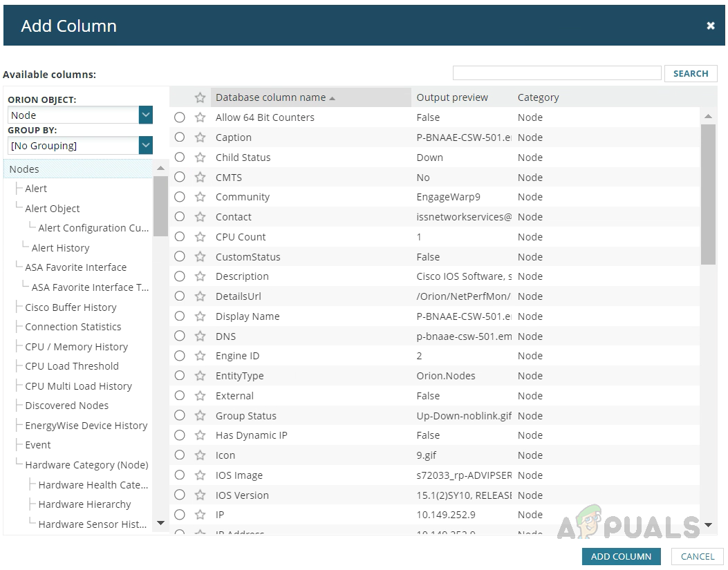Close the Add Column dialog
The width and height of the screenshot is (728, 570).
click(x=710, y=26)
